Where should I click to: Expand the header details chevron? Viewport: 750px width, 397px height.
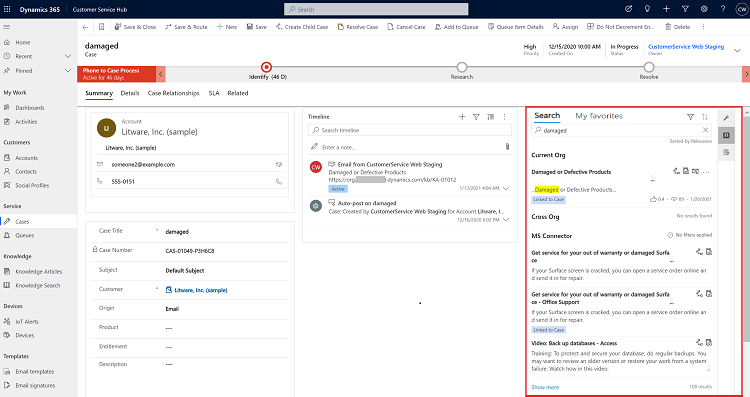pos(737,50)
